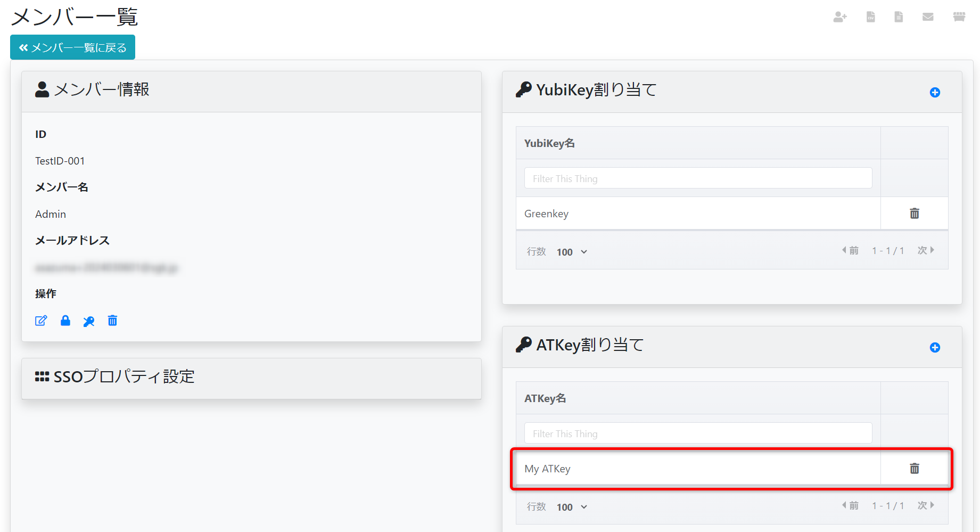The height and width of the screenshot is (532, 980).
Task: Add an ATKey assignment with plus icon
Action: pos(935,348)
